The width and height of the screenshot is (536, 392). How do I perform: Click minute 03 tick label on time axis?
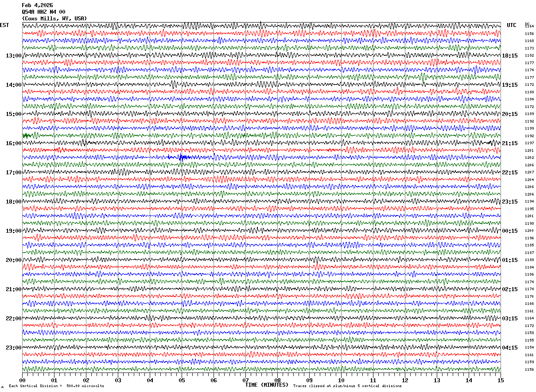pos(118,380)
